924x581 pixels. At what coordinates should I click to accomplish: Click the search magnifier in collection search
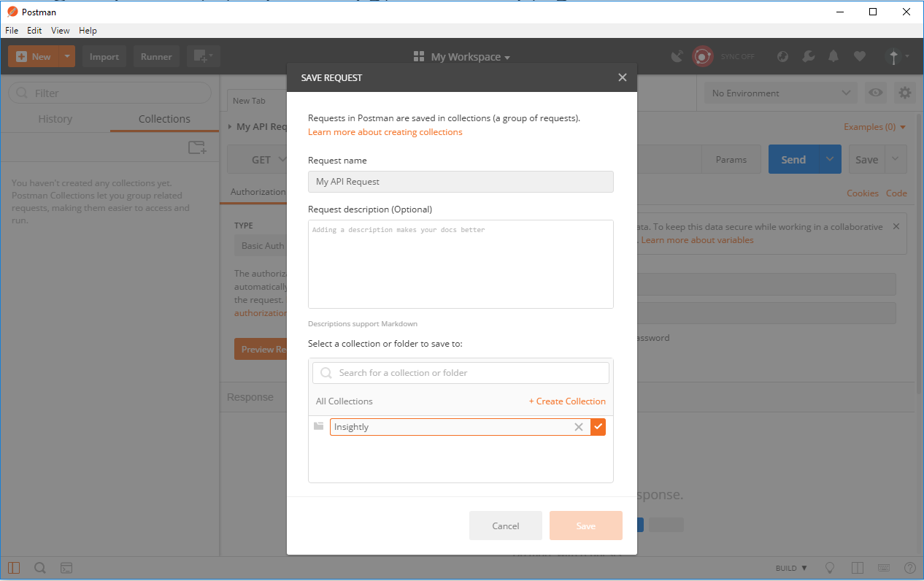click(326, 373)
